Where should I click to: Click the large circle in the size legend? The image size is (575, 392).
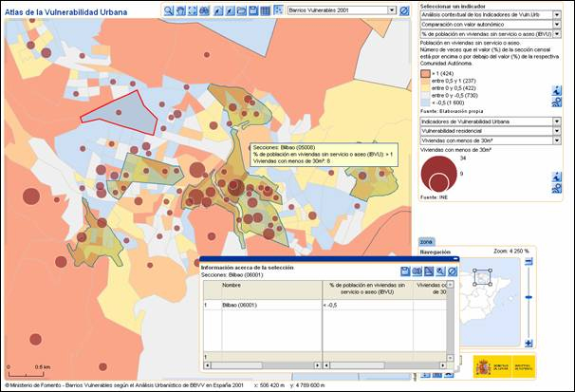pos(439,174)
